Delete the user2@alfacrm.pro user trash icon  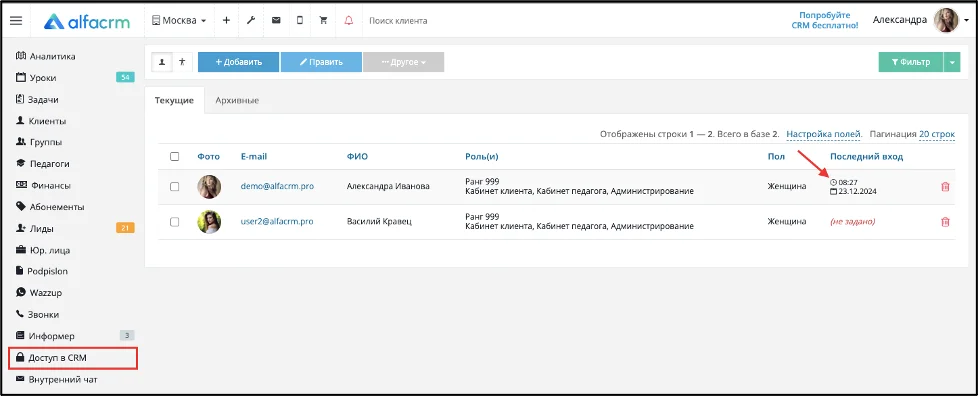point(945,222)
